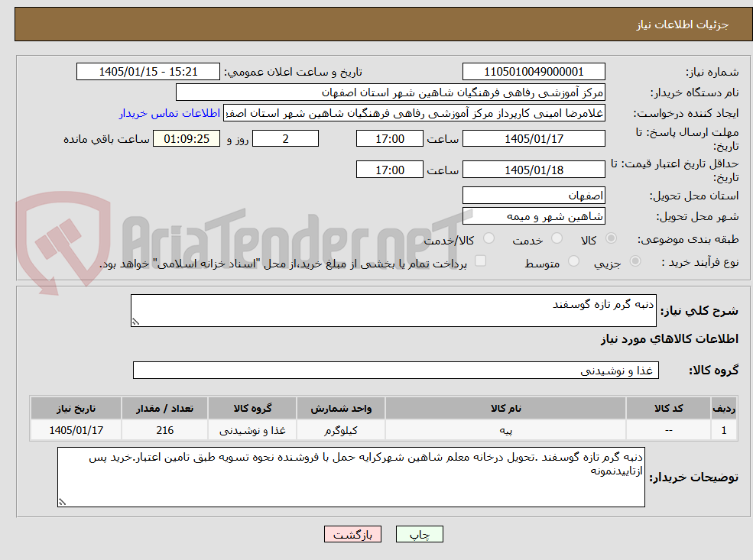
Task: Click the resize handle of شرح کلی نیاز box
Action: (x=135, y=322)
